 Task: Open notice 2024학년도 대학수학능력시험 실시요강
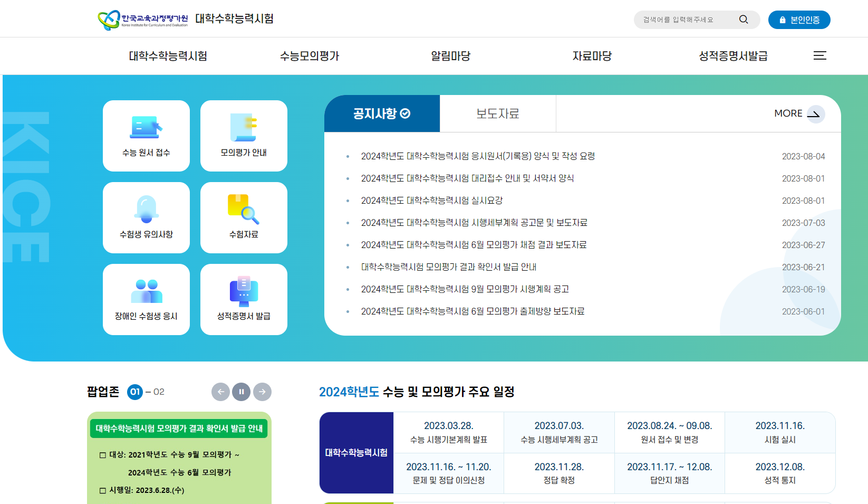click(431, 201)
